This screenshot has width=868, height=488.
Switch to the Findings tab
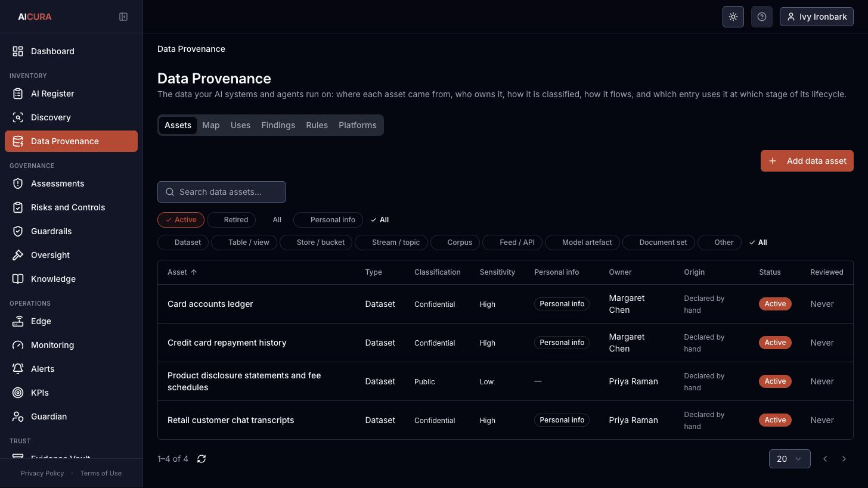click(x=278, y=125)
